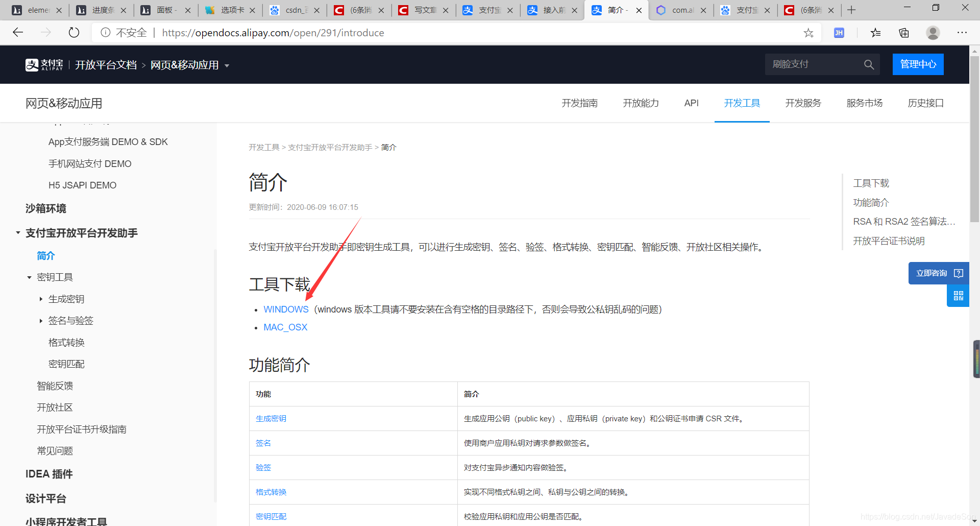The width and height of the screenshot is (980, 526).
Task: Click 开放平台文档 in the header
Action: coord(106,65)
